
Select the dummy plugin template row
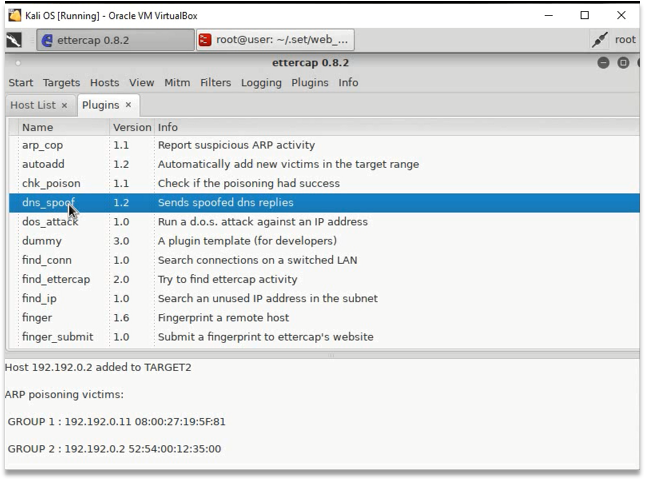[324, 241]
